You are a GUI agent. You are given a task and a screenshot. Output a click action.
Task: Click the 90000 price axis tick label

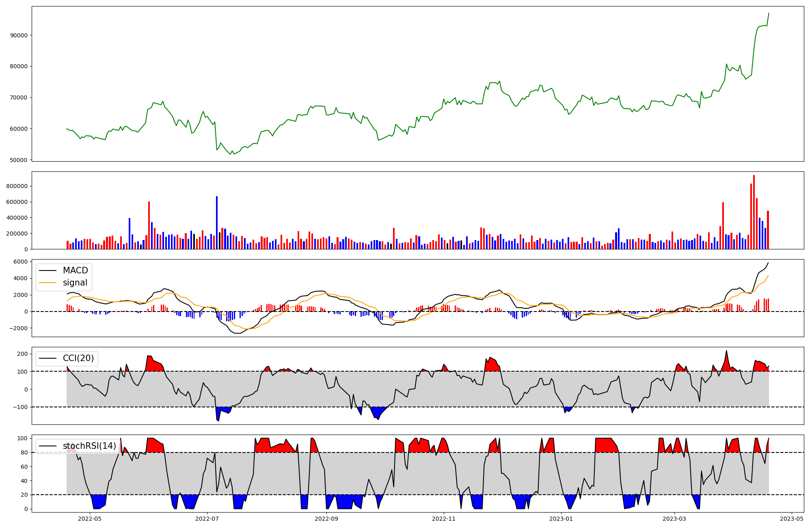(x=19, y=35)
